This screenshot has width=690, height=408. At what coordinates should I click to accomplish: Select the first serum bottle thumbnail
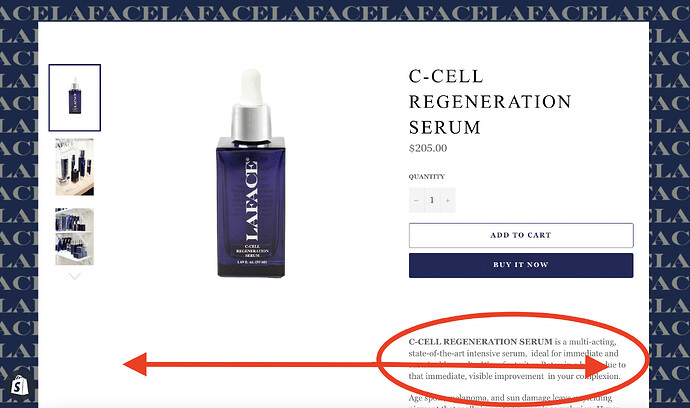pos(75,98)
